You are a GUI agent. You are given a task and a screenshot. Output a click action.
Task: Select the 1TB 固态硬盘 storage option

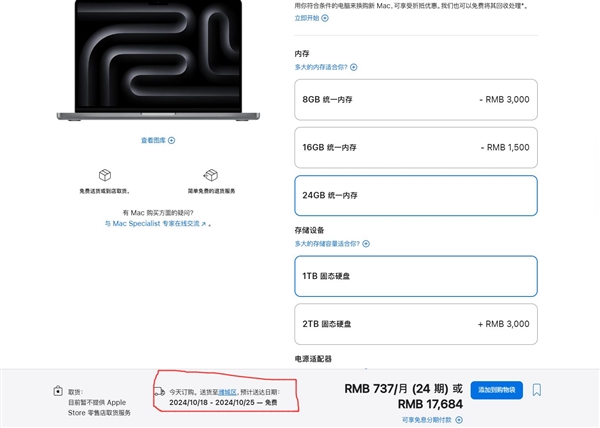416,276
